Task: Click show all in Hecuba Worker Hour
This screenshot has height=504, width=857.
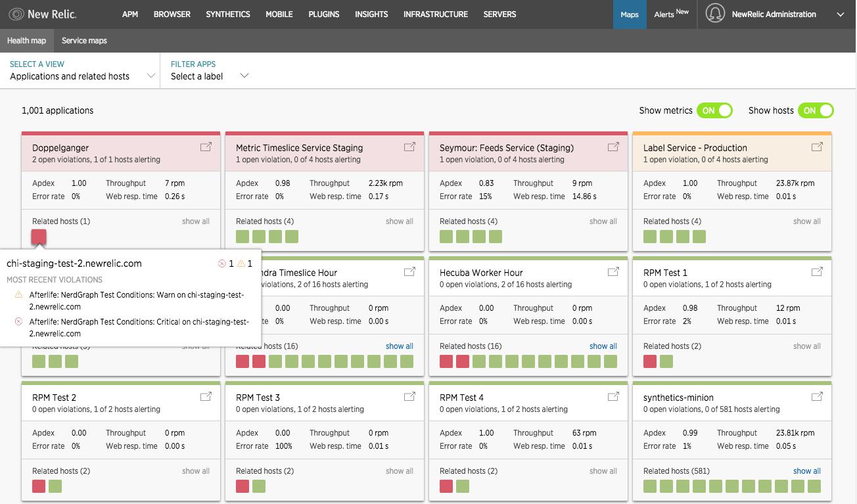Action: pos(603,346)
